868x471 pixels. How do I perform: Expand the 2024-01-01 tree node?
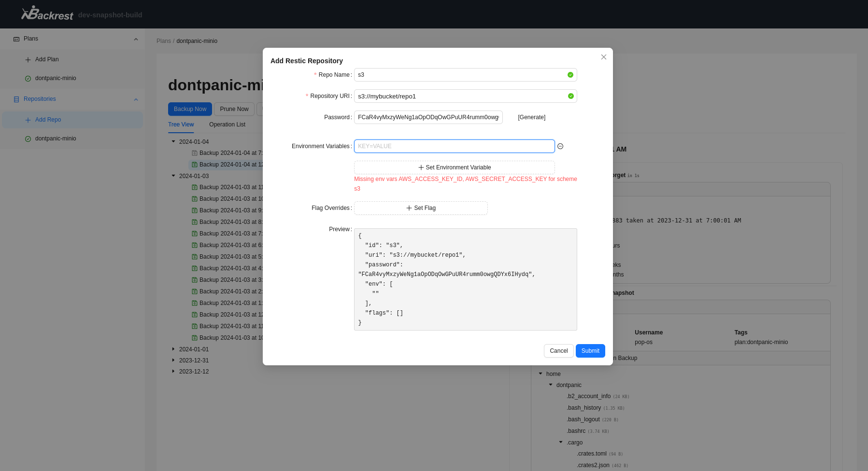pyautogui.click(x=173, y=349)
